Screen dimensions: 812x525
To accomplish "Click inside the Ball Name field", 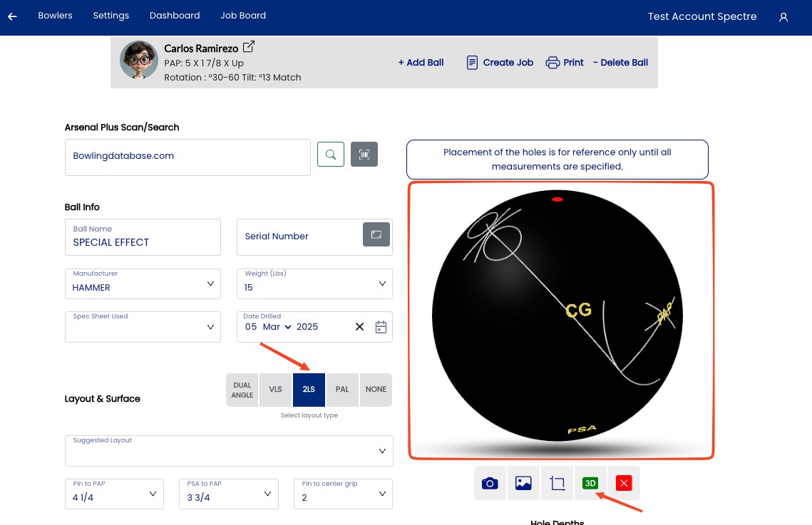I will point(143,242).
